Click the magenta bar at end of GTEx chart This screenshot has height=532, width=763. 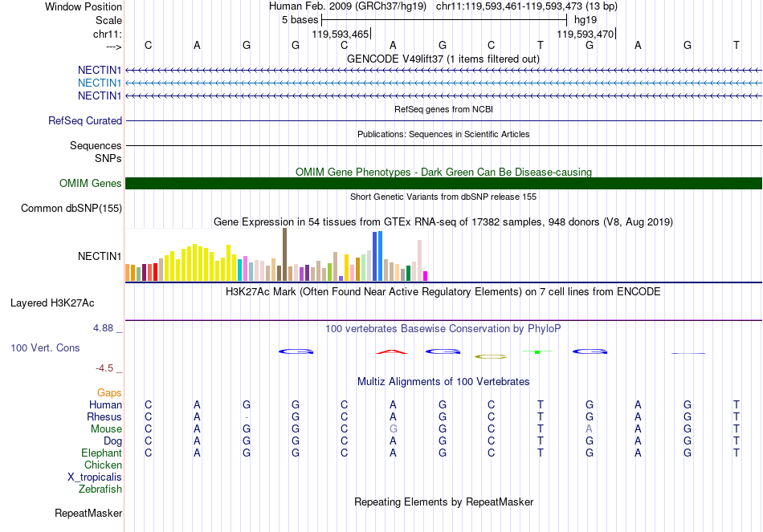(426, 276)
